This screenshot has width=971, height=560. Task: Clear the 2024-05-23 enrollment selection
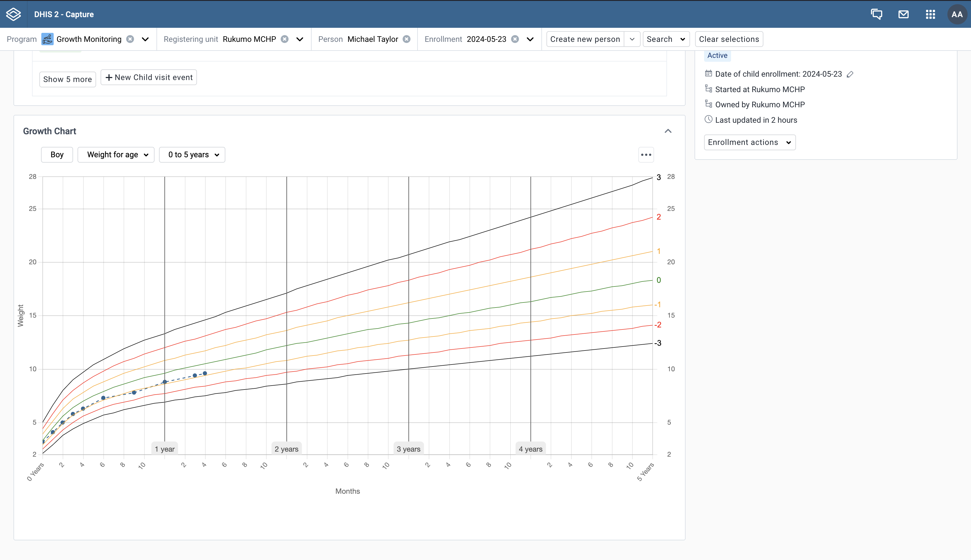(515, 39)
